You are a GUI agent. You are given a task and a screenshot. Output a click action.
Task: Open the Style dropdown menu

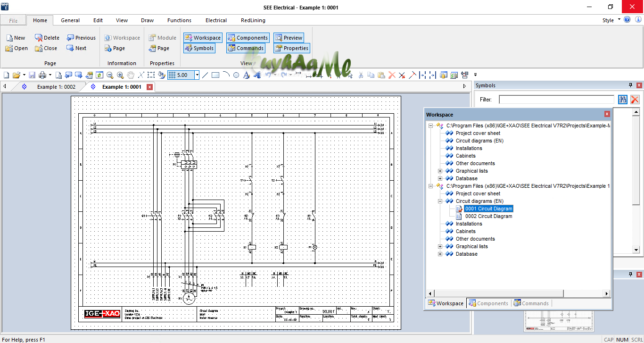coord(611,20)
